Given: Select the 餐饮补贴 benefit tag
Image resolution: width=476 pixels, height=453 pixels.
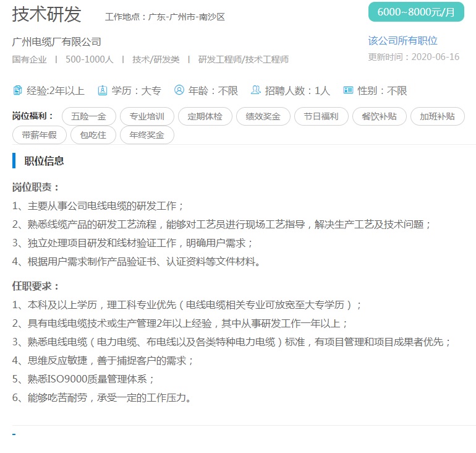Looking at the screenshot, I should (x=380, y=116).
